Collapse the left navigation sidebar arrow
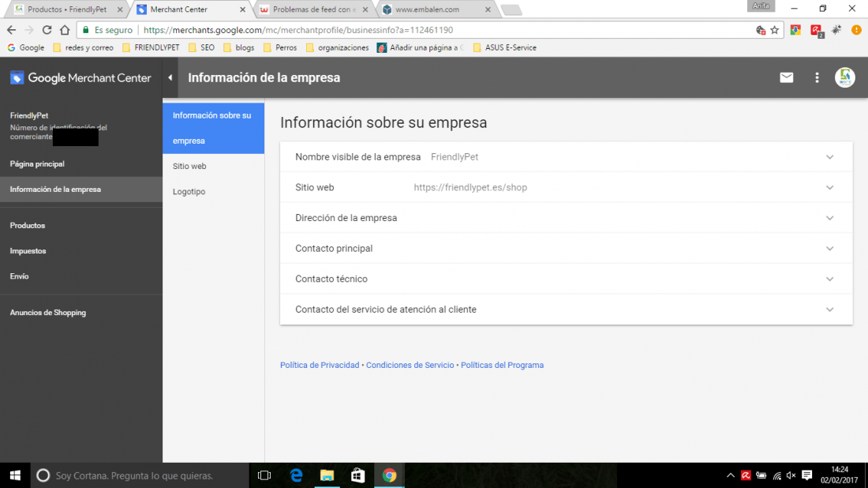 [x=170, y=77]
